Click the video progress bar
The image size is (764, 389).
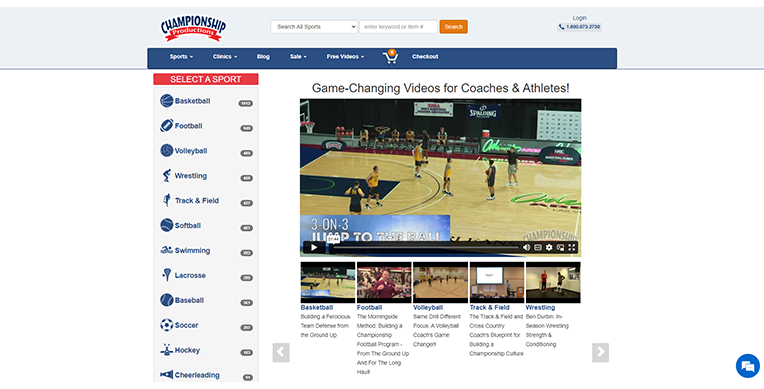click(423, 248)
